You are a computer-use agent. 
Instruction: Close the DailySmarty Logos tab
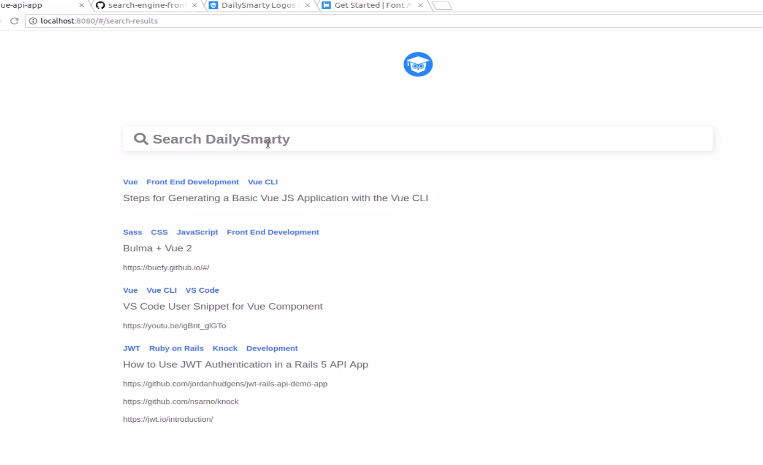click(308, 5)
